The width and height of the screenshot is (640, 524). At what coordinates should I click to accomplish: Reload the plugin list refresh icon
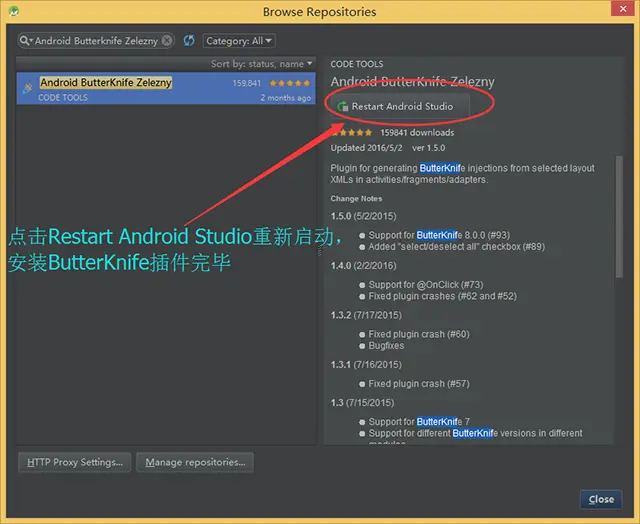[x=189, y=40]
